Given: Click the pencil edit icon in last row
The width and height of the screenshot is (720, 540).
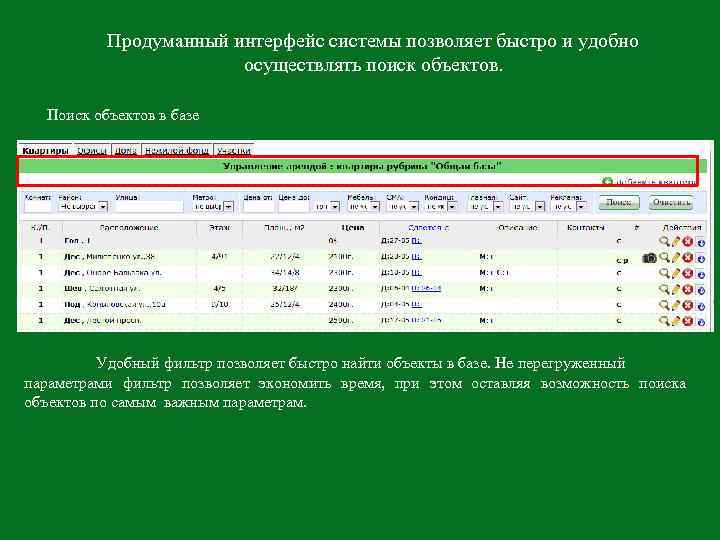Looking at the screenshot, I should tap(675, 321).
